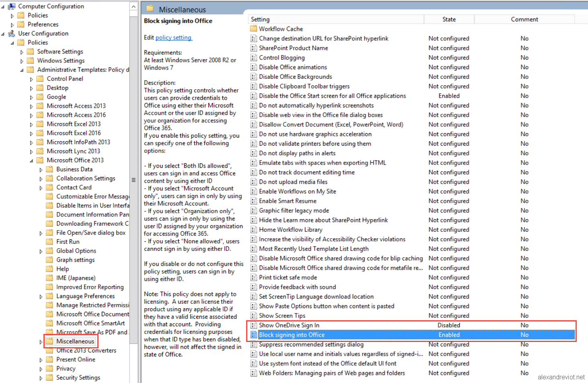The image size is (588, 383).
Task: Click the Privacy folder icon
Action: point(49,369)
